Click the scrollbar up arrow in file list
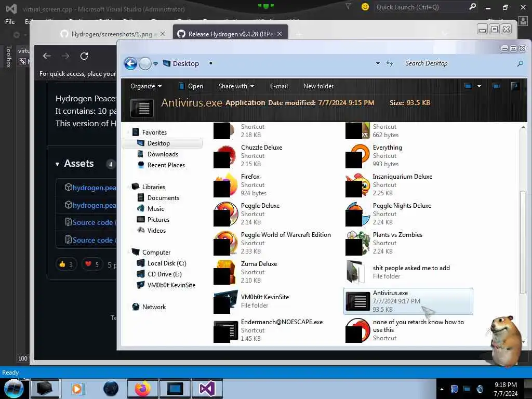532x399 pixels. pos(523,127)
